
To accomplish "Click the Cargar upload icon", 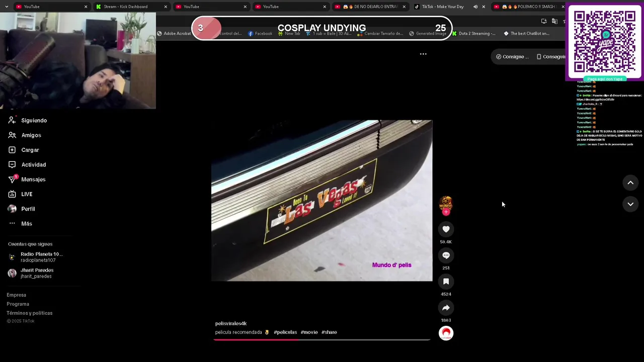I will (12, 150).
